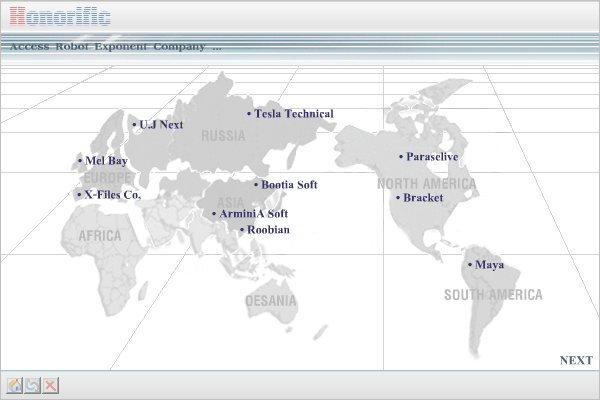Screen dimensions: 600x400
Task: Select U.J Next on the map
Action: 158,124
